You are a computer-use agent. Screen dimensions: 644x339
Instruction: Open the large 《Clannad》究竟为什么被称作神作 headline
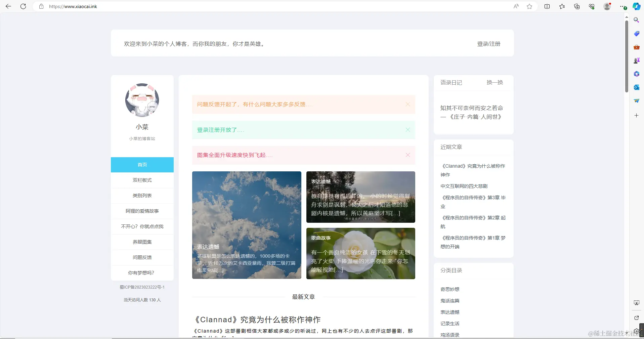[257, 320]
